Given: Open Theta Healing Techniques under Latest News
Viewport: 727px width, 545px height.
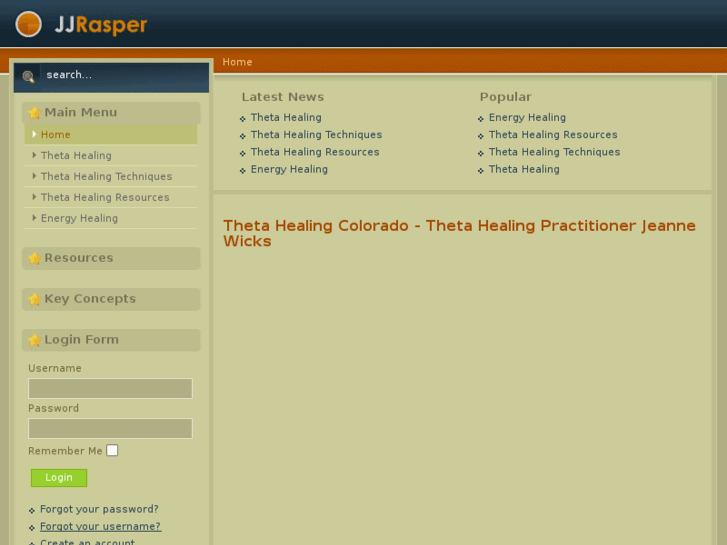Looking at the screenshot, I should click(316, 135).
